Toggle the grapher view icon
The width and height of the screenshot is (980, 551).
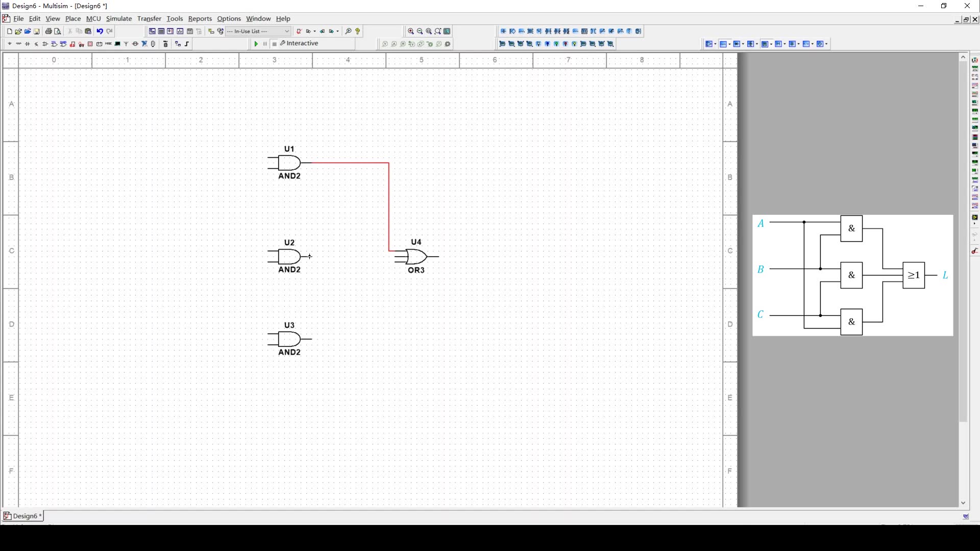tap(180, 31)
